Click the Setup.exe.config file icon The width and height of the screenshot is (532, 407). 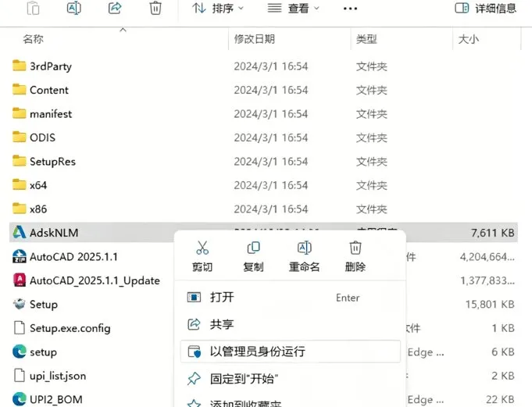point(20,328)
